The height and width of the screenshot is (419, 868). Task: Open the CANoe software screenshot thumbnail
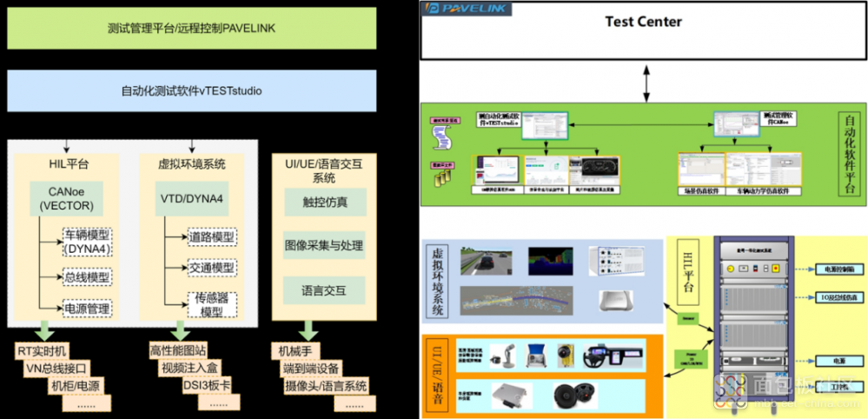737,124
